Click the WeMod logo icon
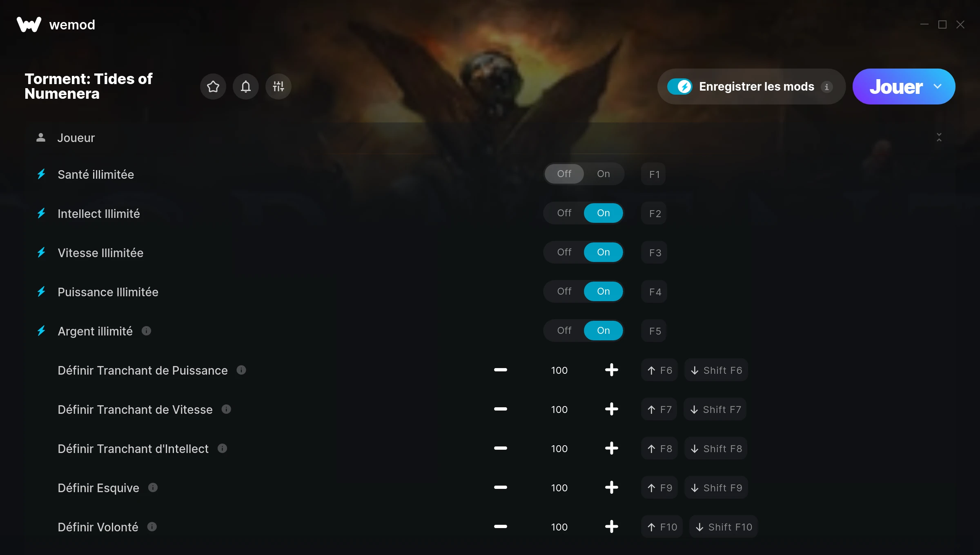 coord(29,24)
